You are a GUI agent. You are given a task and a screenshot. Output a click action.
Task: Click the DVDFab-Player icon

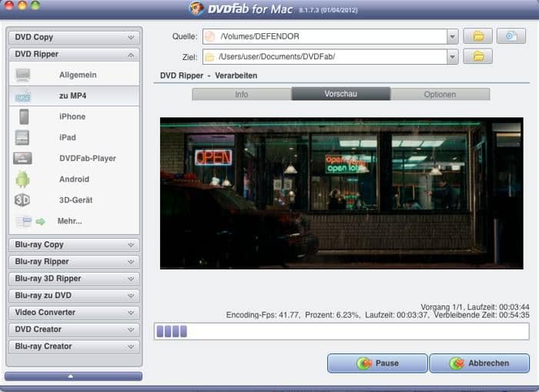[x=22, y=158]
